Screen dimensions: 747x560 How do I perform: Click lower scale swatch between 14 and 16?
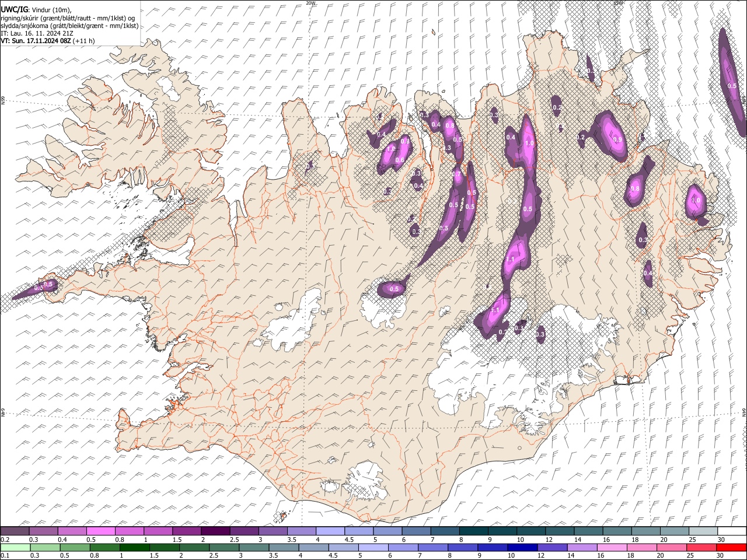(581, 548)
